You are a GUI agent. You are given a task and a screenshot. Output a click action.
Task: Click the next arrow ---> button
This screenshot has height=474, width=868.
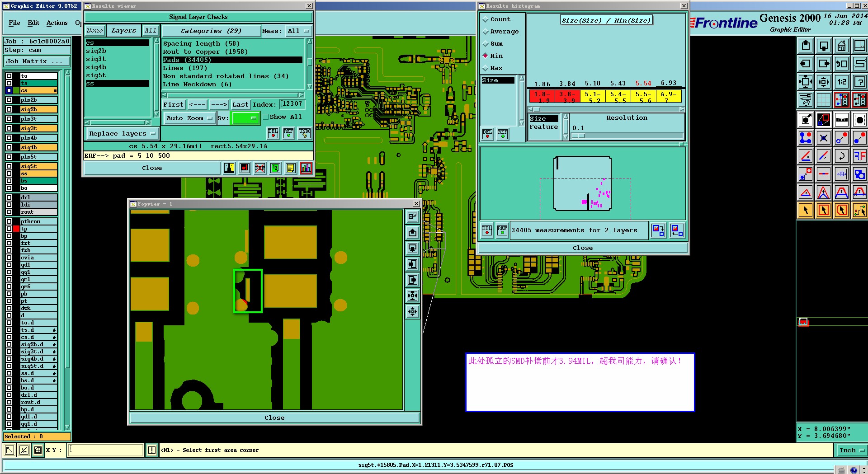pos(219,105)
